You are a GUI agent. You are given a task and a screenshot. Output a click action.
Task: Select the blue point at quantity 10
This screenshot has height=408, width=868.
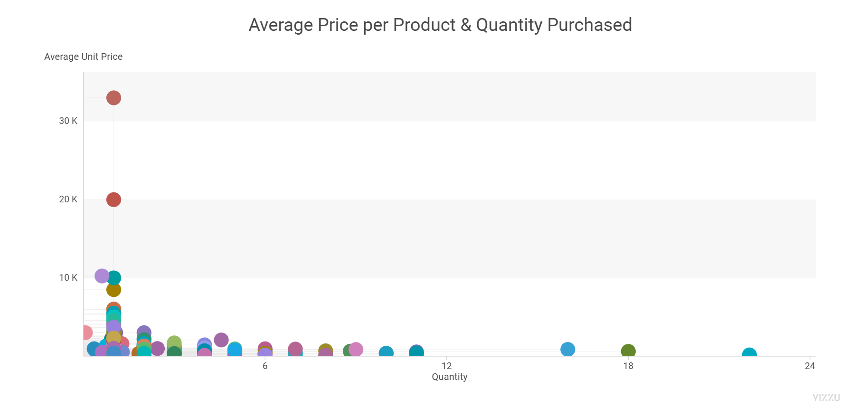click(x=386, y=353)
